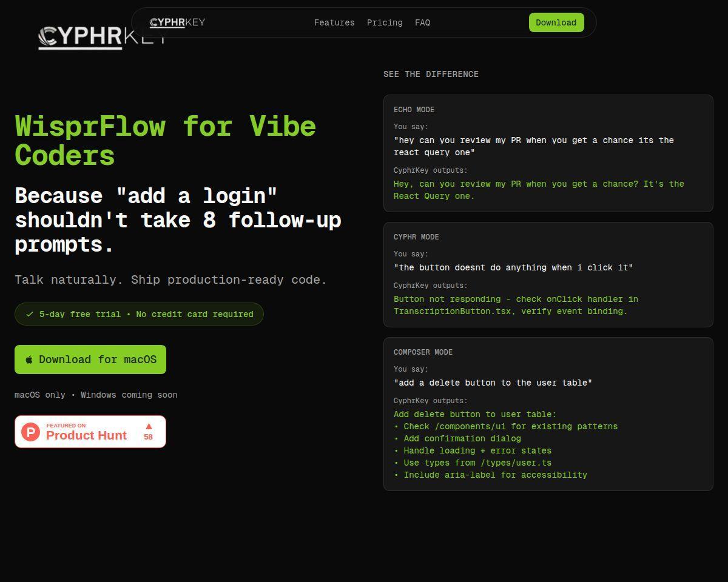The image size is (728, 582).
Task: Select the Cyphr Mode example card
Action: click(548, 275)
